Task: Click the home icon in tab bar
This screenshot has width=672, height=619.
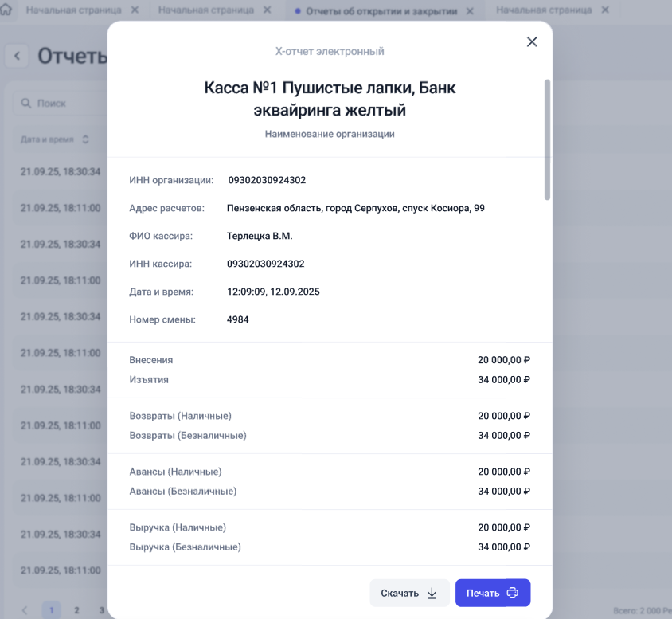Action: 6,10
